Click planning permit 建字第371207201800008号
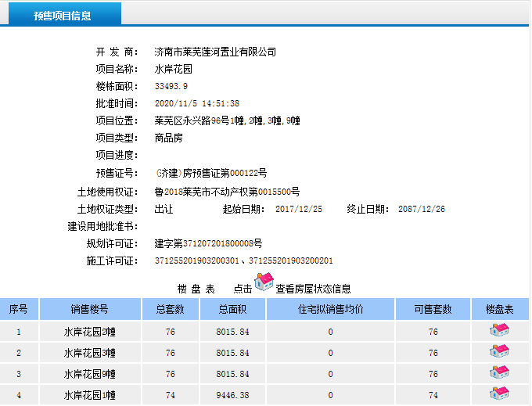 tap(208, 243)
